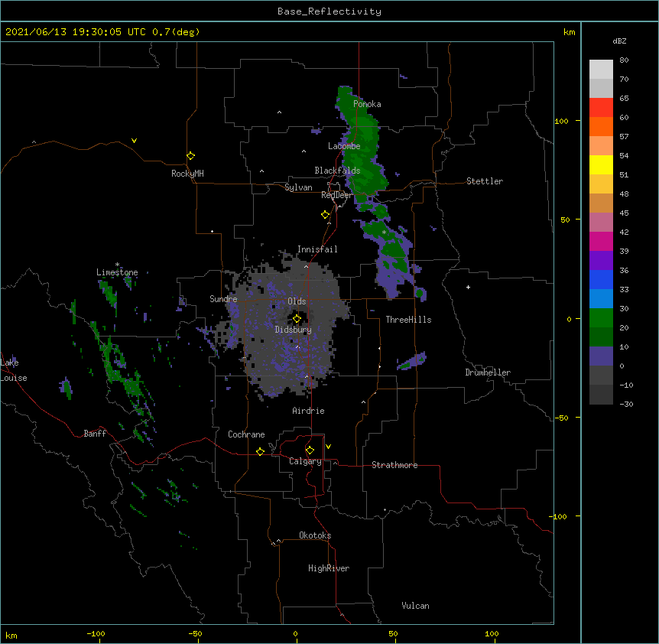
Task: Click the yellow diamond marker above Calgary label
Action: tap(310, 450)
